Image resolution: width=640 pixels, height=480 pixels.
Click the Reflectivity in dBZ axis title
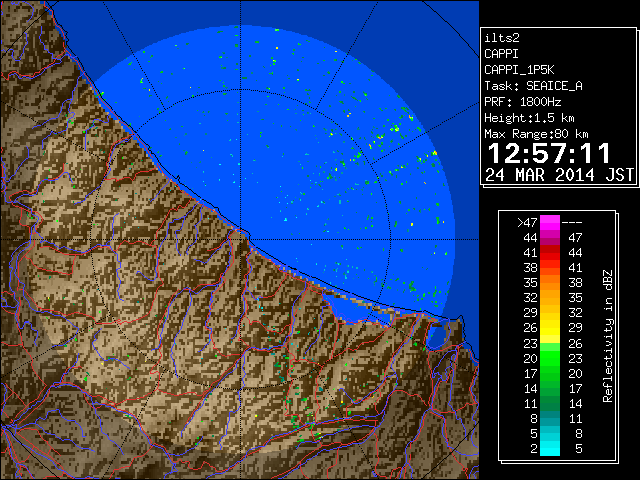click(x=608, y=336)
